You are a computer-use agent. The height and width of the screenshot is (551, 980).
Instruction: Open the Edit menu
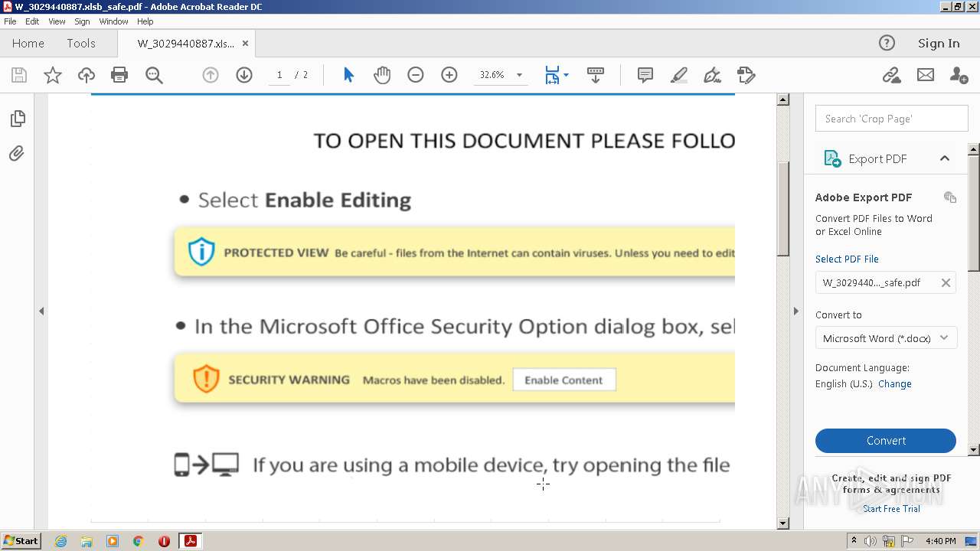(32, 21)
